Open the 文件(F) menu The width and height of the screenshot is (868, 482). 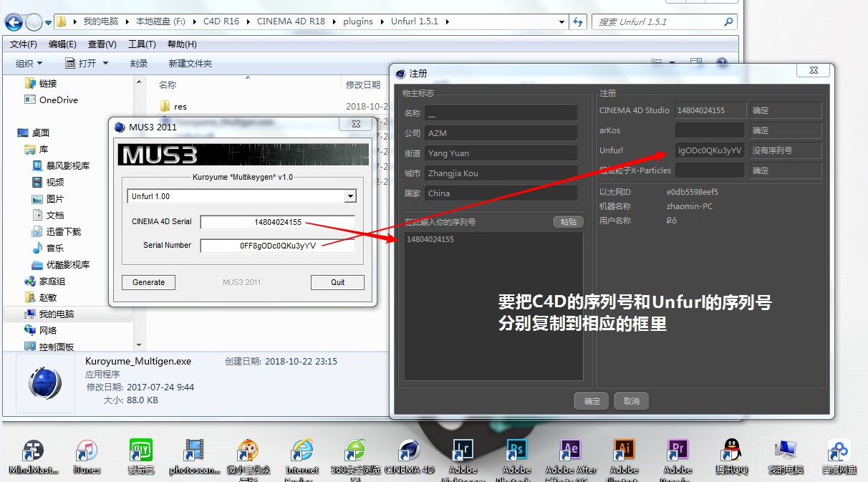[24, 44]
